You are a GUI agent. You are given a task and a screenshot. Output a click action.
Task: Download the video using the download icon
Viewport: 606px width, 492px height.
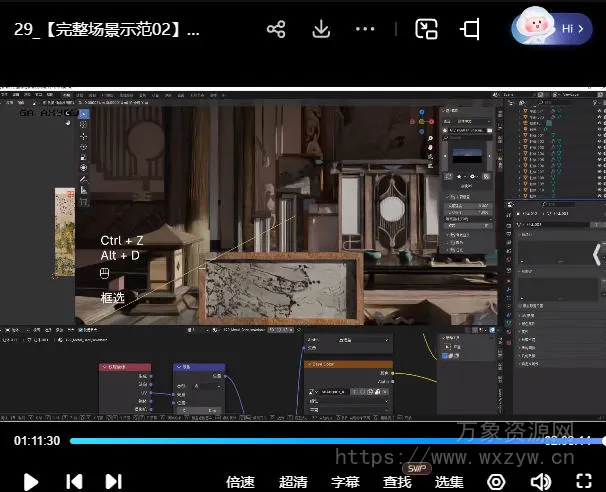pos(321,29)
